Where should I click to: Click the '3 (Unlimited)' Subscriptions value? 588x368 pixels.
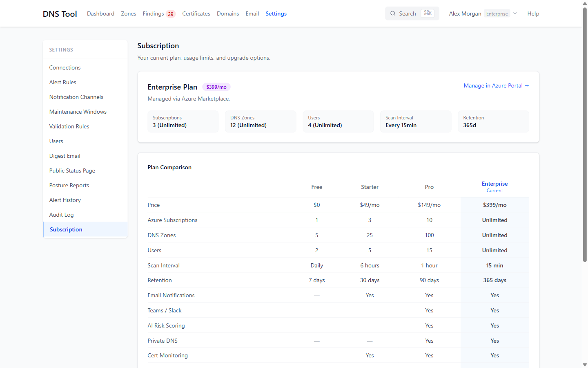coord(169,125)
